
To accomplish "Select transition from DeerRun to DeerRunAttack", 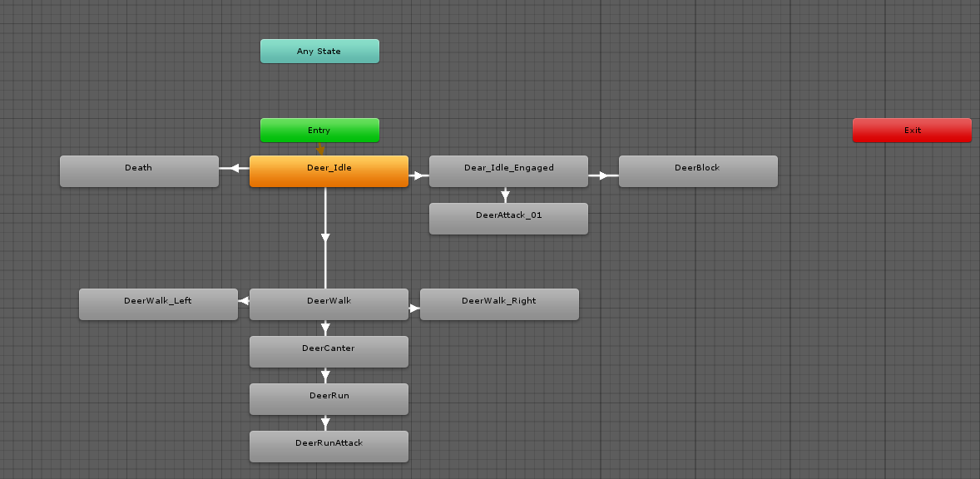I will click(x=325, y=422).
